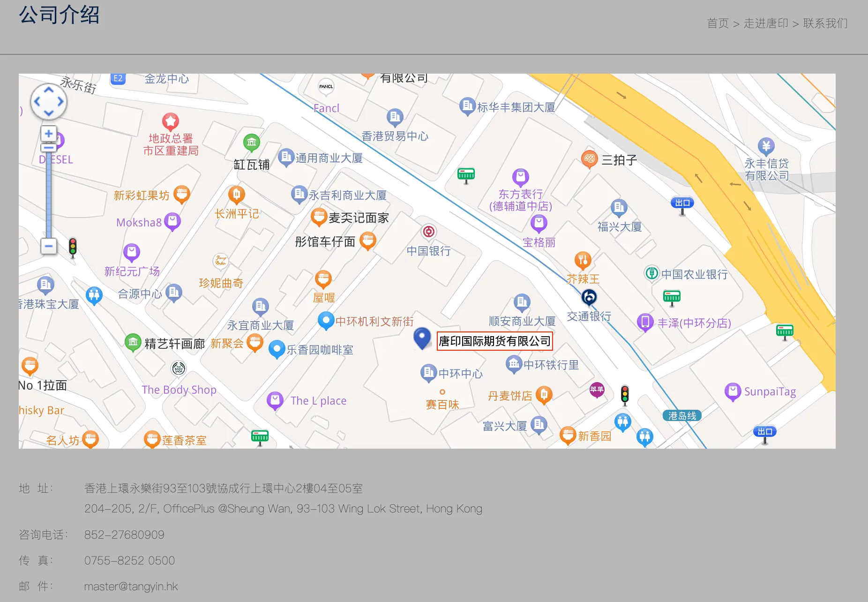The height and width of the screenshot is (602, 868).
Task: Pan the map right with the compass arrow
Action: pos(60,101)
